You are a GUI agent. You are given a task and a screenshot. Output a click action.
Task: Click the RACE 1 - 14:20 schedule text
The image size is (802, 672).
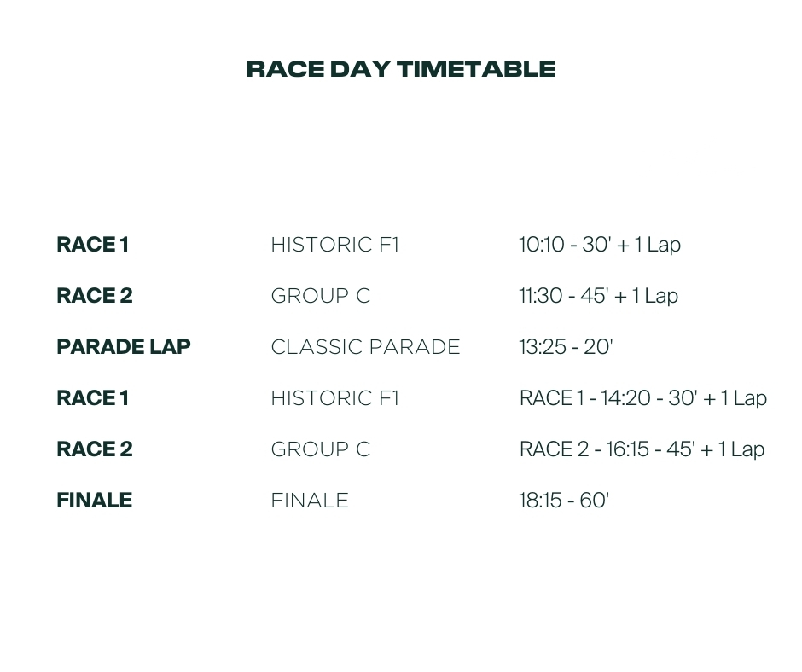click(643, 398)
